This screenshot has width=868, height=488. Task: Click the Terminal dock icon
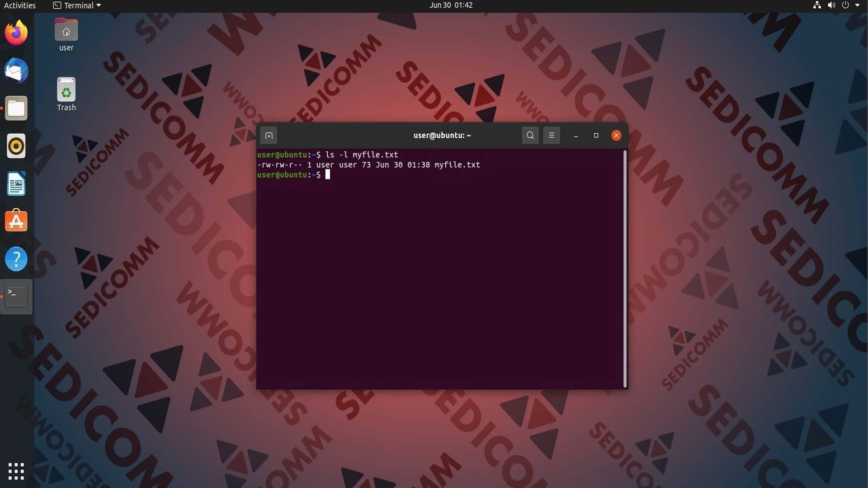(16, 296)
